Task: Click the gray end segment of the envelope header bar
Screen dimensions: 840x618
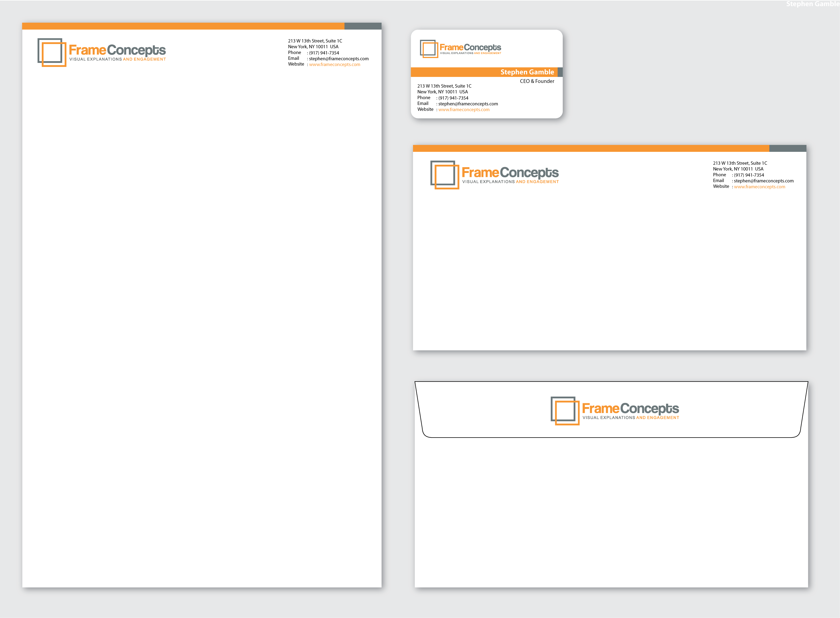Action: pos(788,148)
